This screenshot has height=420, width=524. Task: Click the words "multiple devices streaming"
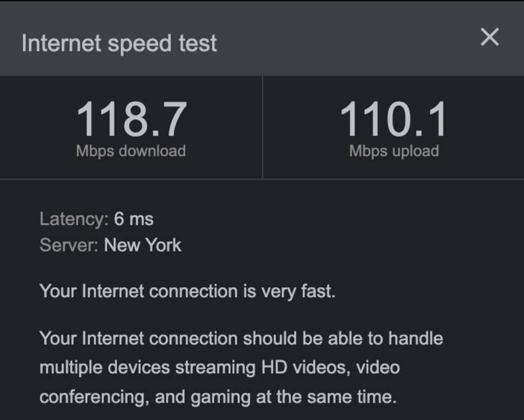click(146, 368)
